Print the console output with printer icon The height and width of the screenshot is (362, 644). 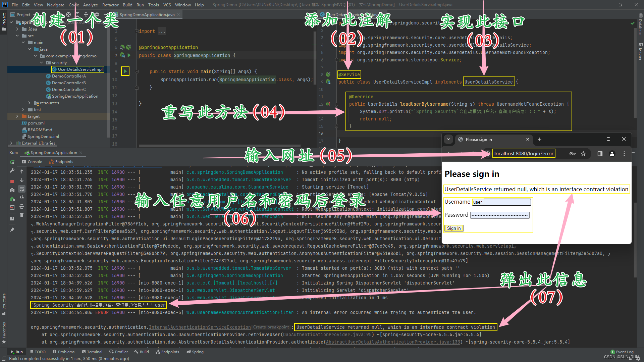22,206
